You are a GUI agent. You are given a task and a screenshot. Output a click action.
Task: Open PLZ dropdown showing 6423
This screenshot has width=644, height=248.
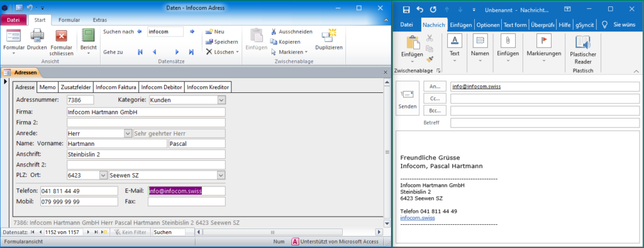point(103,175)
